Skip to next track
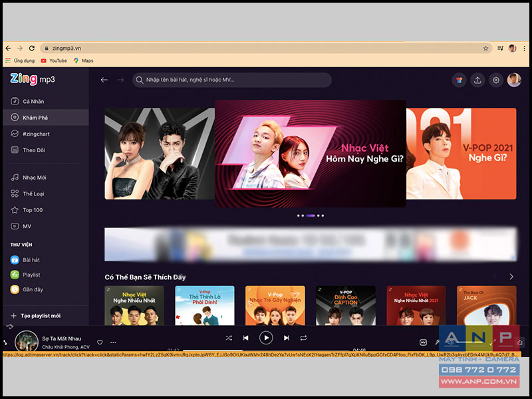Viewport: 532px width, 399px height. pyautogui.click(x=287, y=338)
